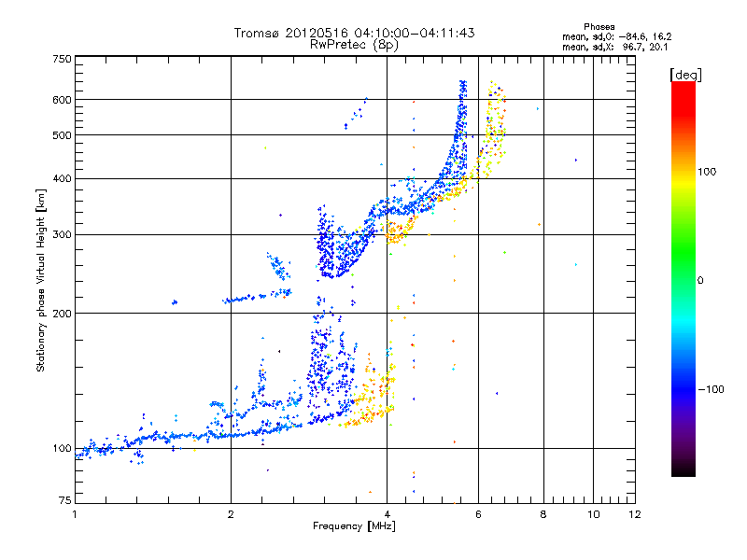Click the '400' height axis tick label
This screenshot has height=560, width=747.
pyautogui.click(x=62, y=179)
